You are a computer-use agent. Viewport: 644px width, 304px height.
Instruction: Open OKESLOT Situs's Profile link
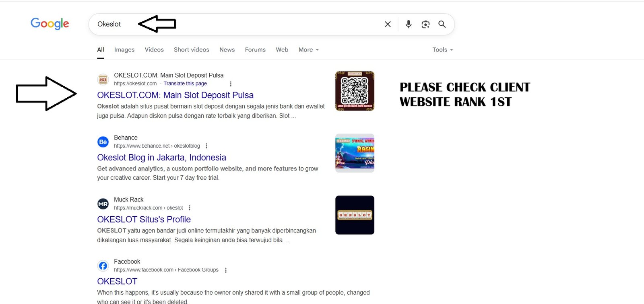[144, 220]
